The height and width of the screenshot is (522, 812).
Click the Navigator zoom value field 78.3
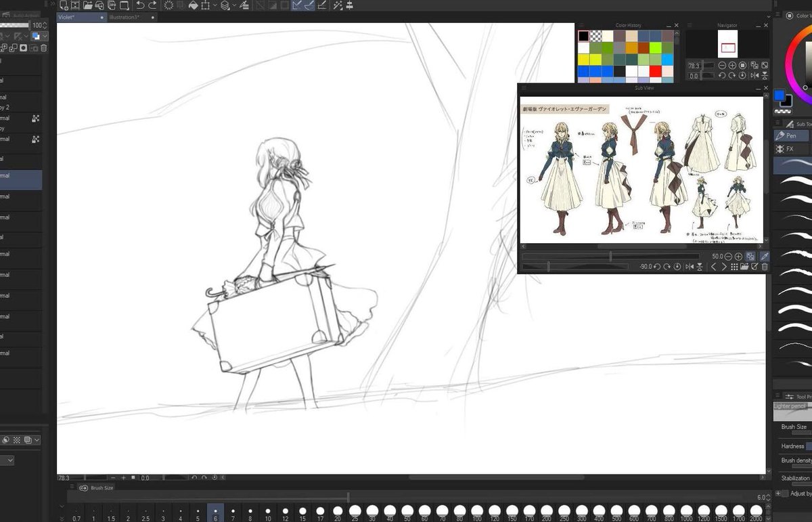coord(694,66)
